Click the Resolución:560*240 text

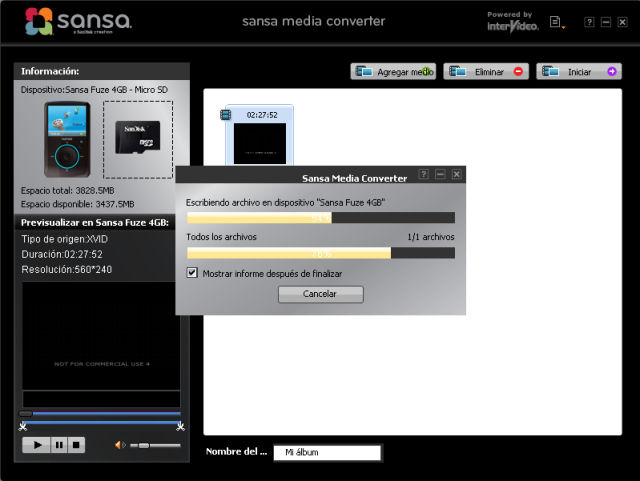[67, 269]
